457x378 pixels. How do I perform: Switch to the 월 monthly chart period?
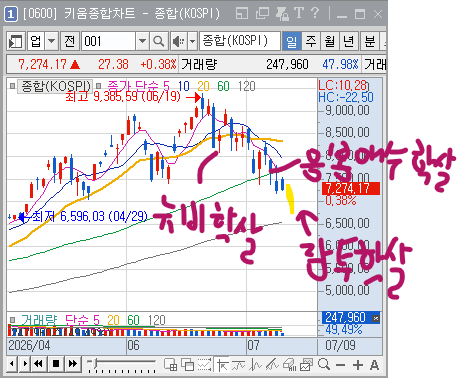(330, 41)
